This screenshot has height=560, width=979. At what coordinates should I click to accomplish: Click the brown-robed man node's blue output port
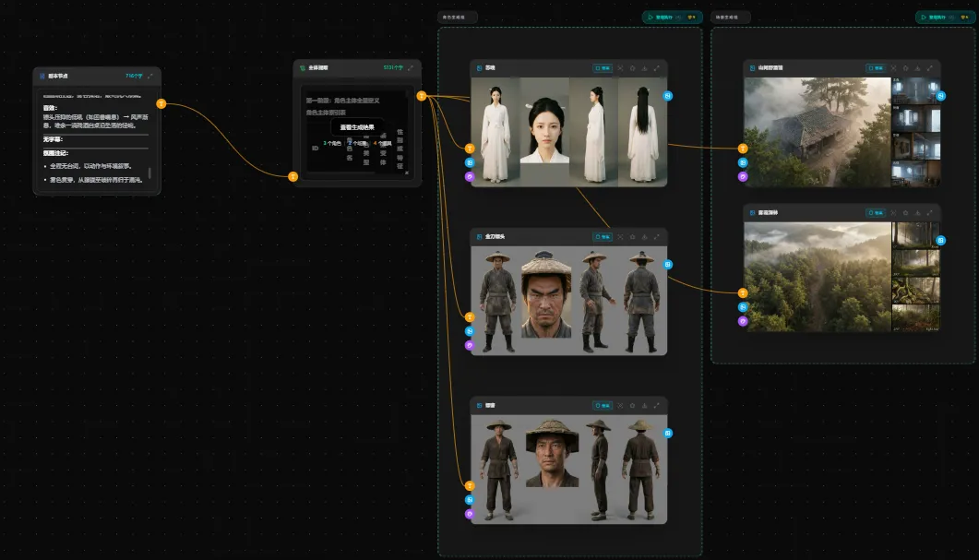pos(667,433)
